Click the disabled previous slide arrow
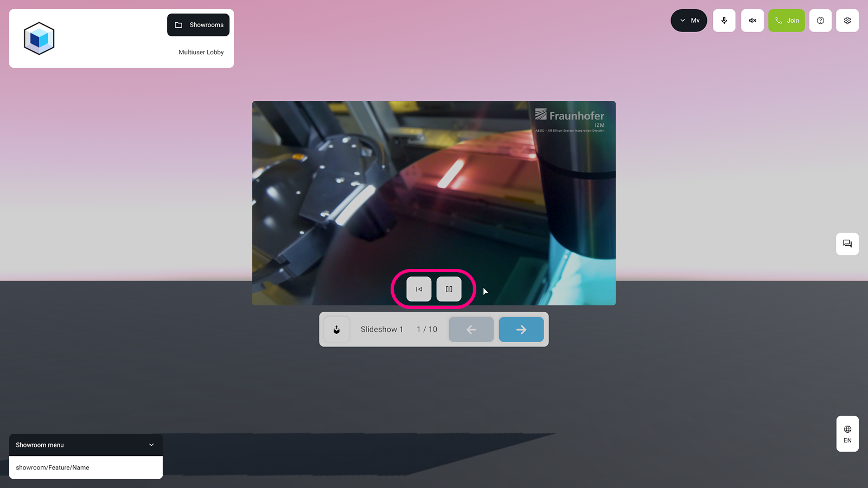 [470, 329]
